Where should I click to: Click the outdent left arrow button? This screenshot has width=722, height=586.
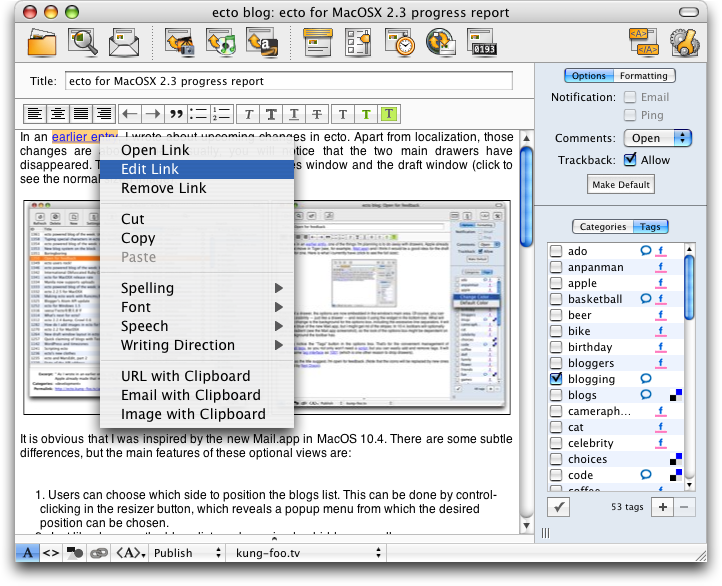point(130,114)
